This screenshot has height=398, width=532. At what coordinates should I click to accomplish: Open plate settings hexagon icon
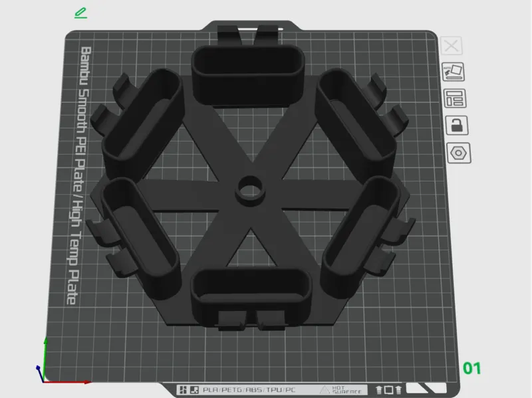459,153
